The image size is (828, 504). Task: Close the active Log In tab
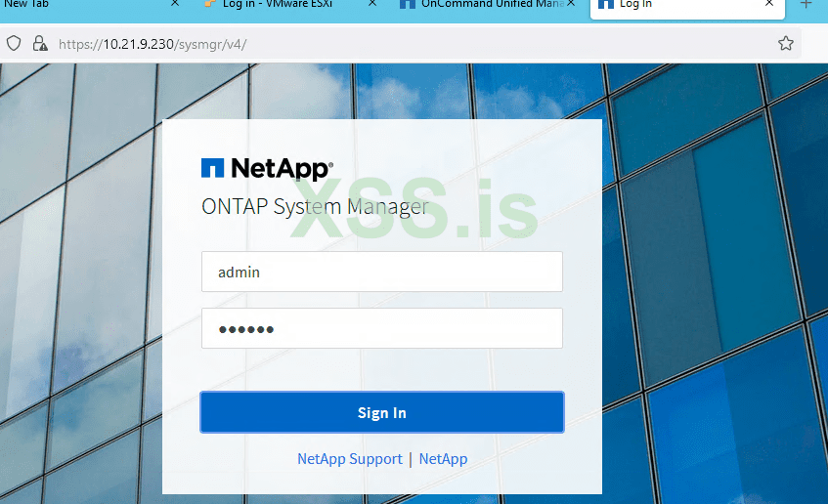(x=769, y=3)
